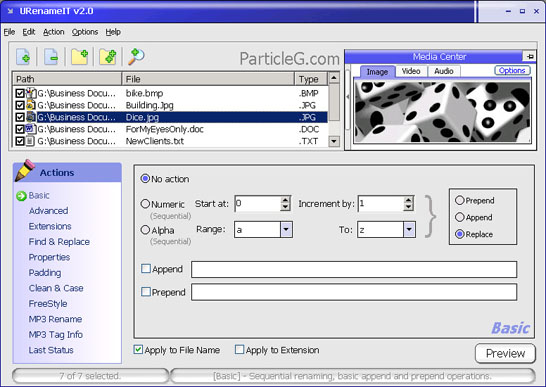This screenshot has height=387, width=546.
Task: Open the Clean & Case action
Action: (x=56, y=288)
